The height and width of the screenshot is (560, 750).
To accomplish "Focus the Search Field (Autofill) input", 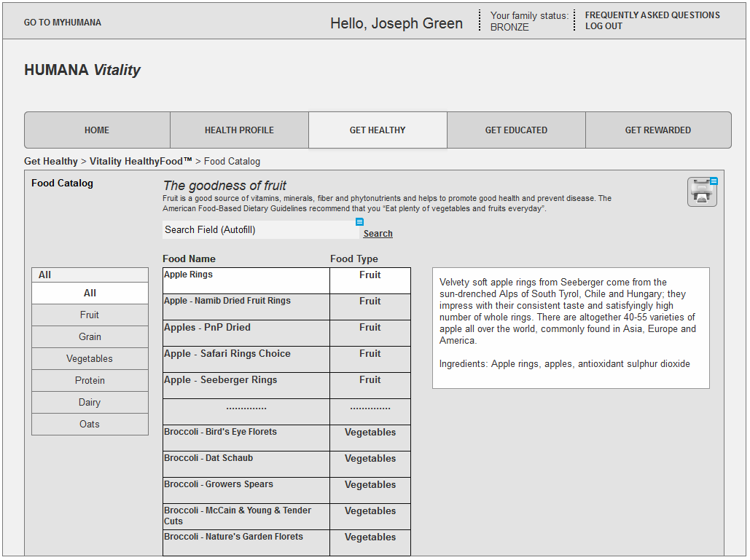I will tap(261, 230).
